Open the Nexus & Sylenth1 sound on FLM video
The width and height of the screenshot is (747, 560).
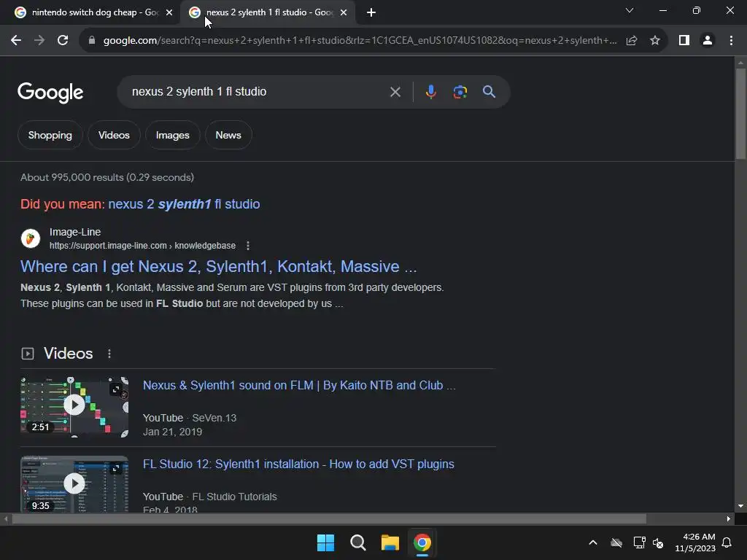(x=299, y=385)
